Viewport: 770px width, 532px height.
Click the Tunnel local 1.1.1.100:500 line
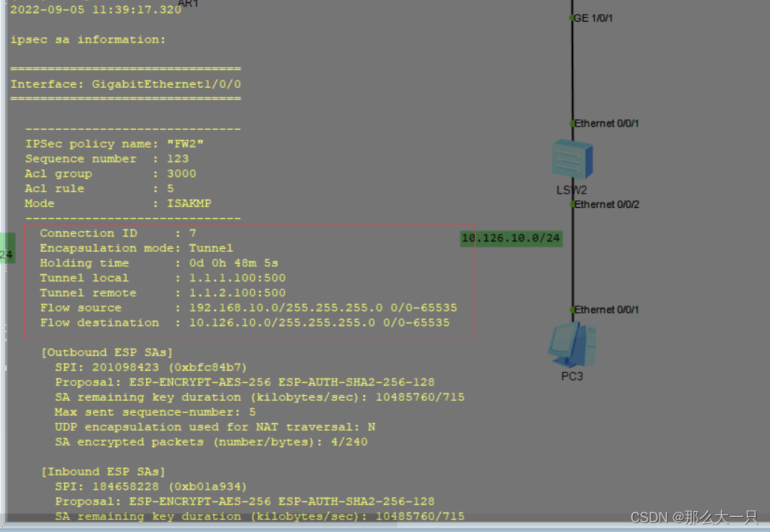click(x=162, y=278)
